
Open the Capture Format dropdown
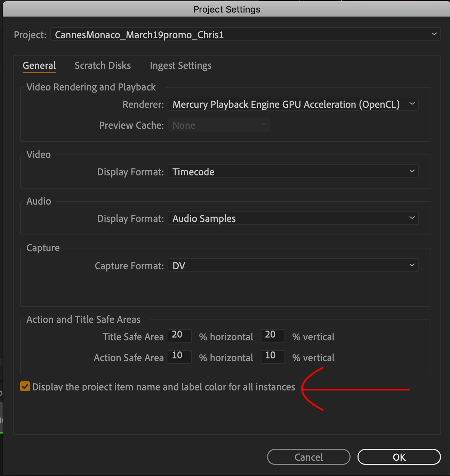coord(293,265)
